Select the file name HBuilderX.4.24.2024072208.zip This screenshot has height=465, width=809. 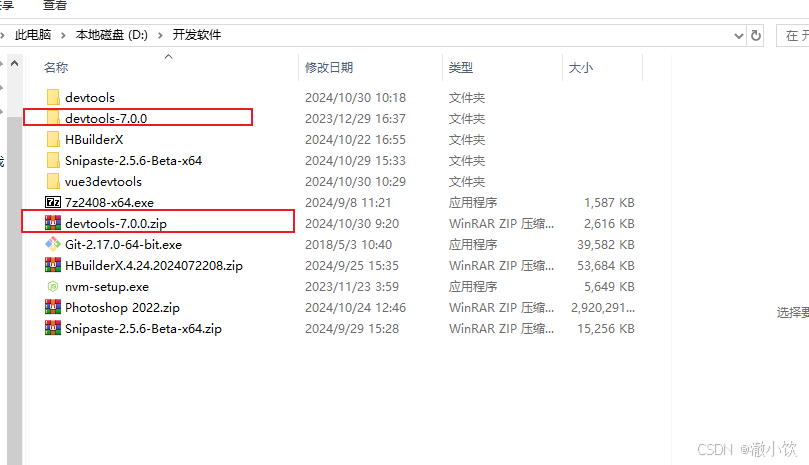coord(154,266)
